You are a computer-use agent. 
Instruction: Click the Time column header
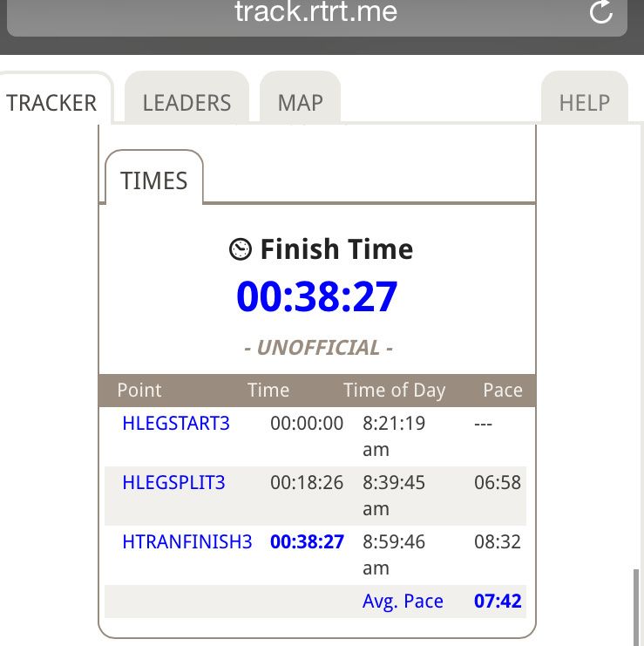tap(268, 391)
